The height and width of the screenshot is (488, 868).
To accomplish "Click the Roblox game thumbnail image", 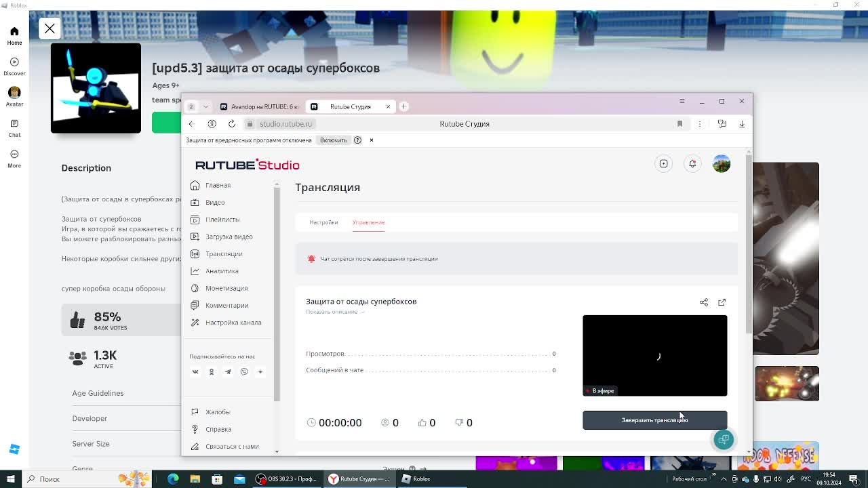I will coord(96,88).
